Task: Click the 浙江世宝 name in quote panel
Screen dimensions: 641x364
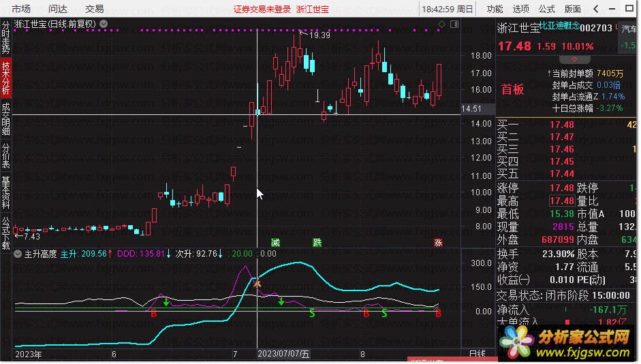Action: click(x=518, y=28)
